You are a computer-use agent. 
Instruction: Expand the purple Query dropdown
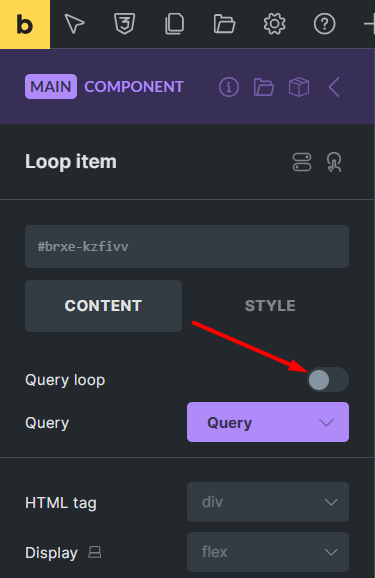coord(268,422)
